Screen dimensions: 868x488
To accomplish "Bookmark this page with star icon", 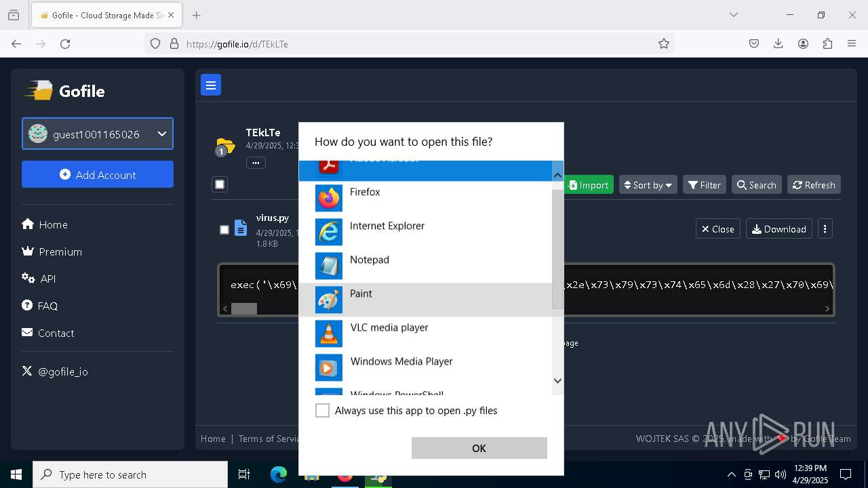I will [664, 43].
